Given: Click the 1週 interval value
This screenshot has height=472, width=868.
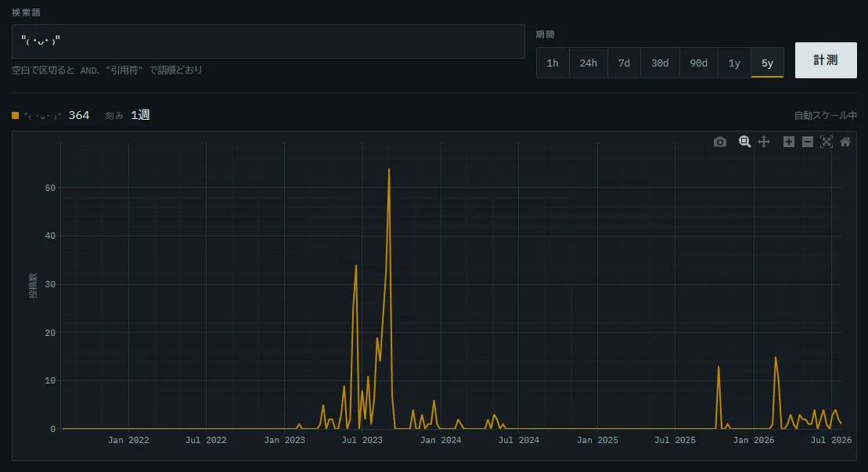Looking at the screenshot, I should (x=141, y=115).
